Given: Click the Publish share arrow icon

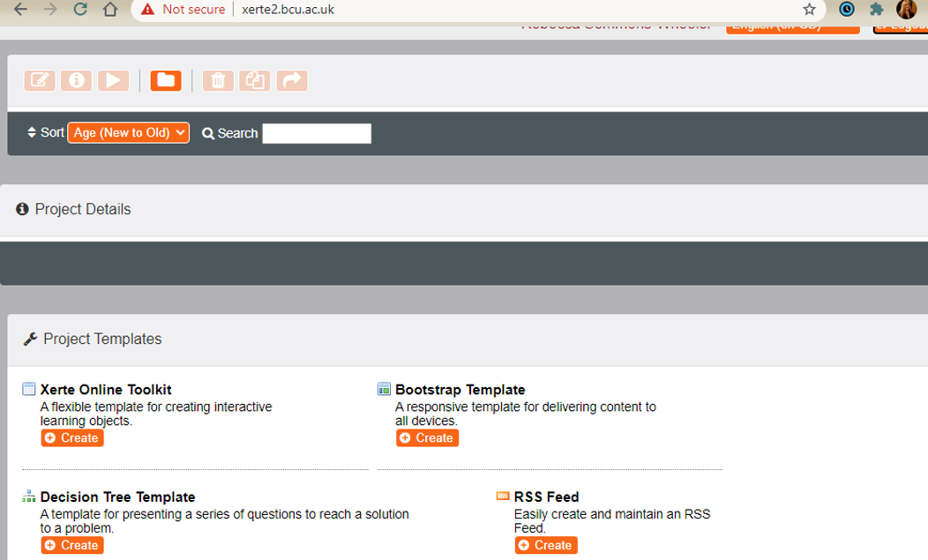Looking at the screenshot, I should click(x=292, y=80).
